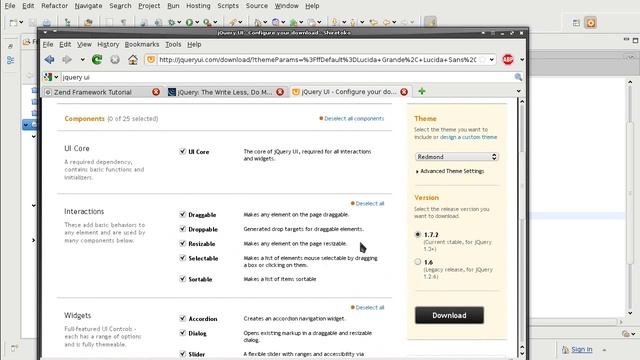Click the Sign In icon in Eclipse status bar
The width and height of the screenshot is (640, 360).
[565, 349]
